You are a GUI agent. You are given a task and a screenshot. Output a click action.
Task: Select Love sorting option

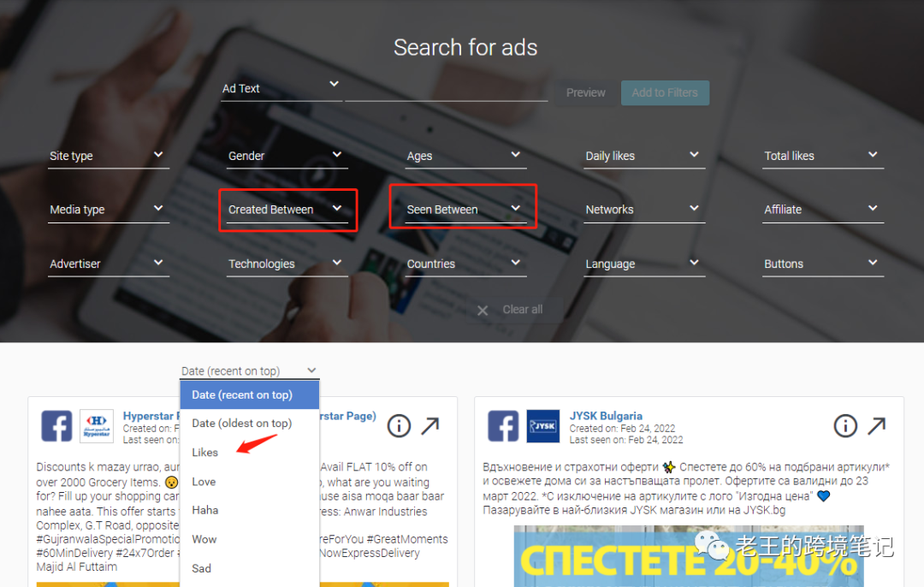(204, 482)
